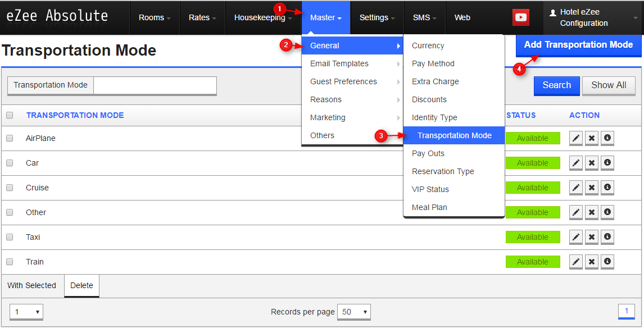Select VIP Status menu entry
Viewport: 644px width, 328px height.
[x=454, y=189]
